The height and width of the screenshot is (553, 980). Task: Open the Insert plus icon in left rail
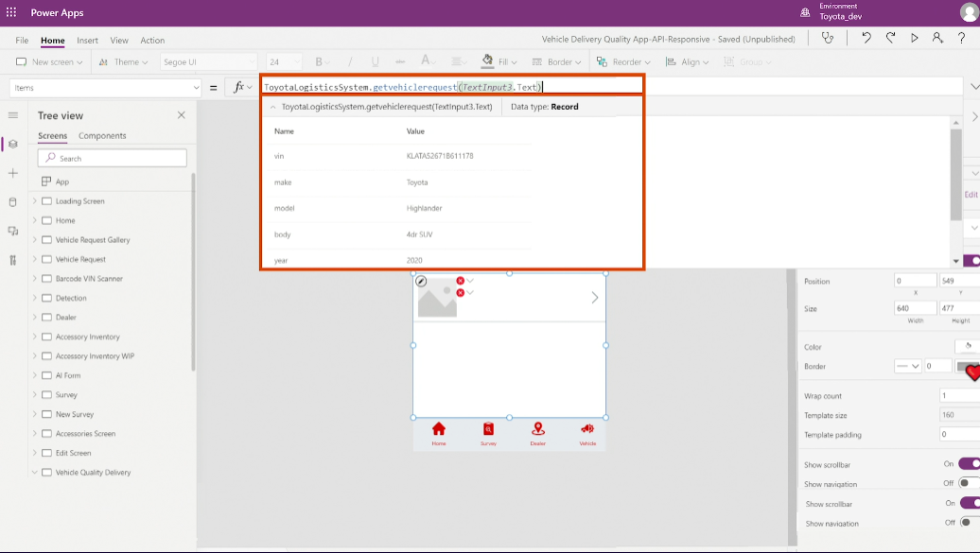pos(12,173)
